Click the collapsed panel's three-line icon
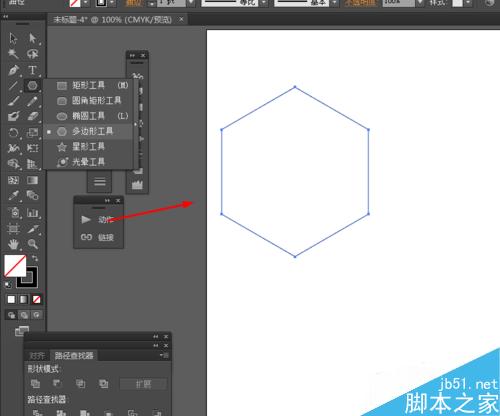The height and width of the screenshot is (416, 500). click(x=100, y=182)
